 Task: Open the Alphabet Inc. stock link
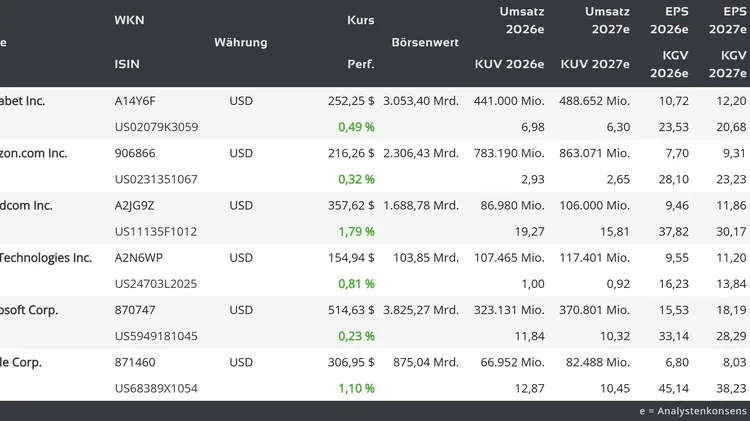tap(22, 101)
